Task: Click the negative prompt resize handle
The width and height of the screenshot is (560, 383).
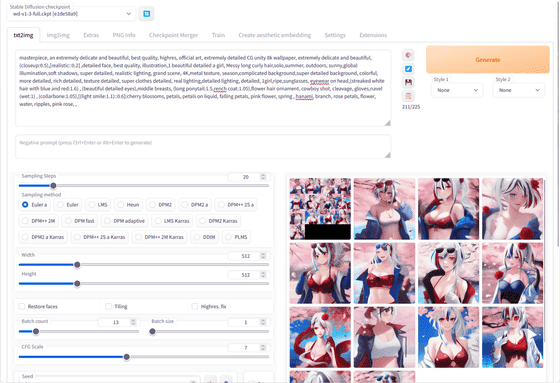Action: tap(388, 155)
